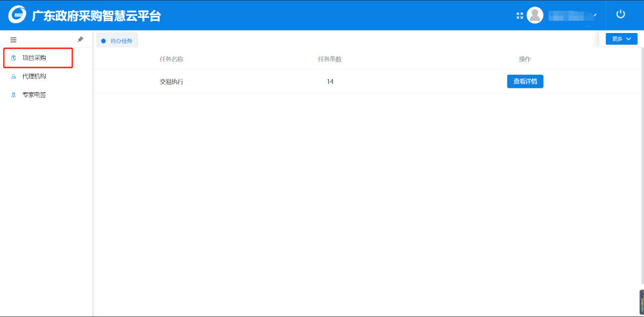
Task: Click the power logout icon
Action: (620, 14)
